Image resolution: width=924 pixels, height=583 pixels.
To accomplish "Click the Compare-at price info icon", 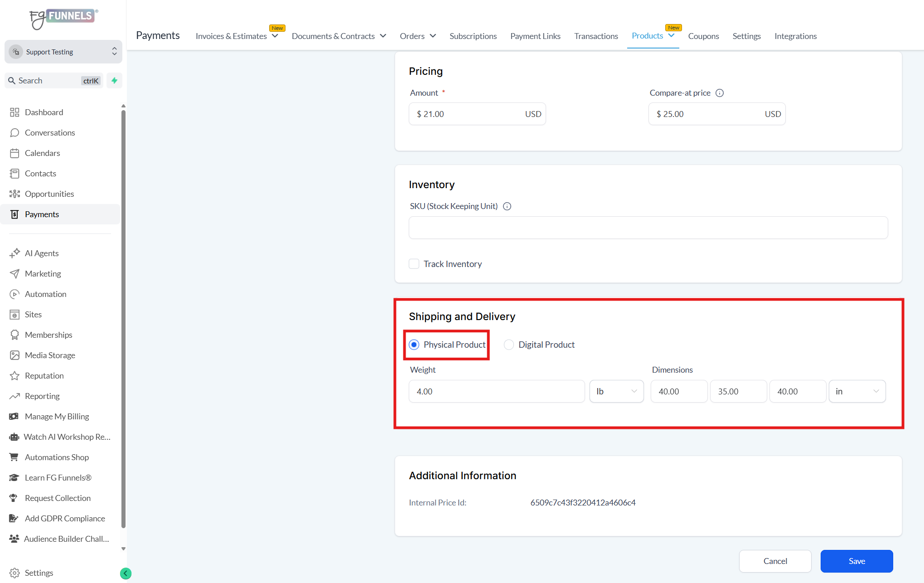I will [720, 93].
